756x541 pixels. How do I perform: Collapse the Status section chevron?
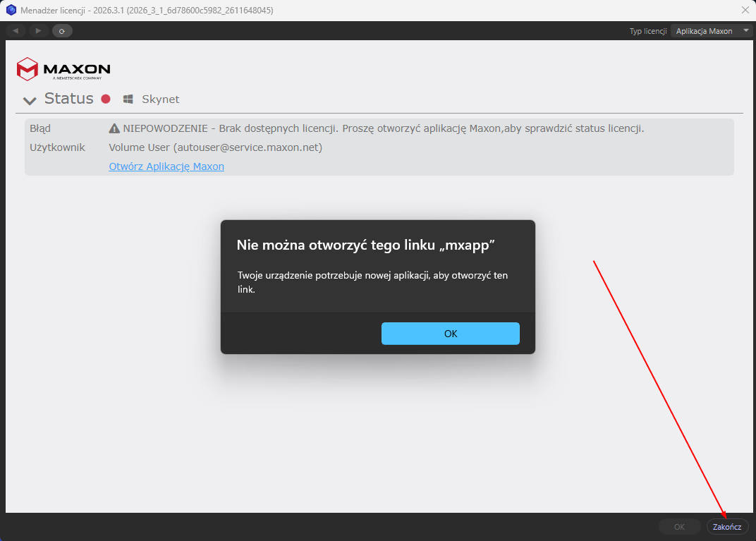point(30,100)
